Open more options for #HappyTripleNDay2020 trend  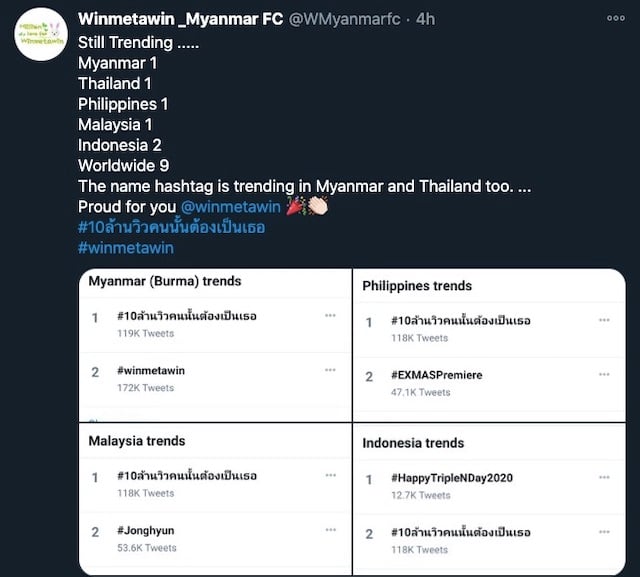(604, 477)
